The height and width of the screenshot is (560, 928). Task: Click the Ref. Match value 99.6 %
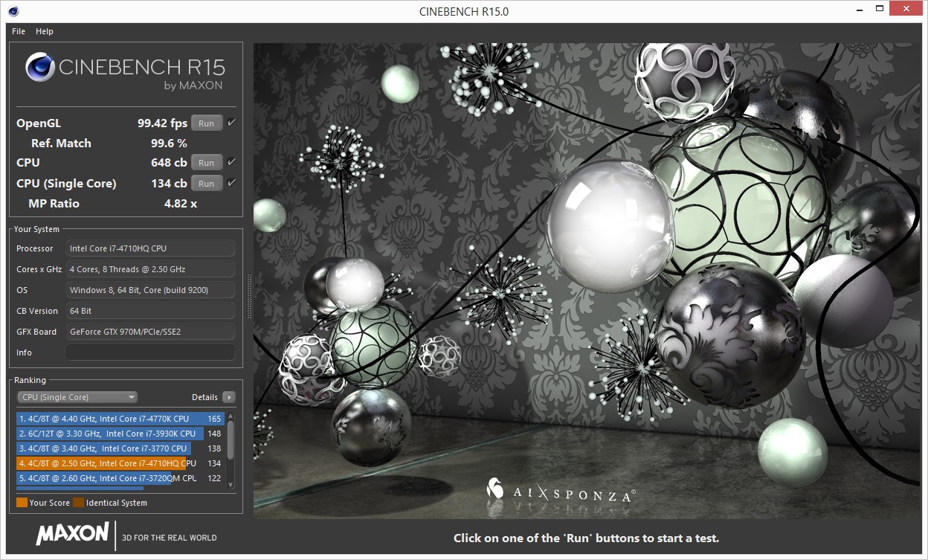169,144
